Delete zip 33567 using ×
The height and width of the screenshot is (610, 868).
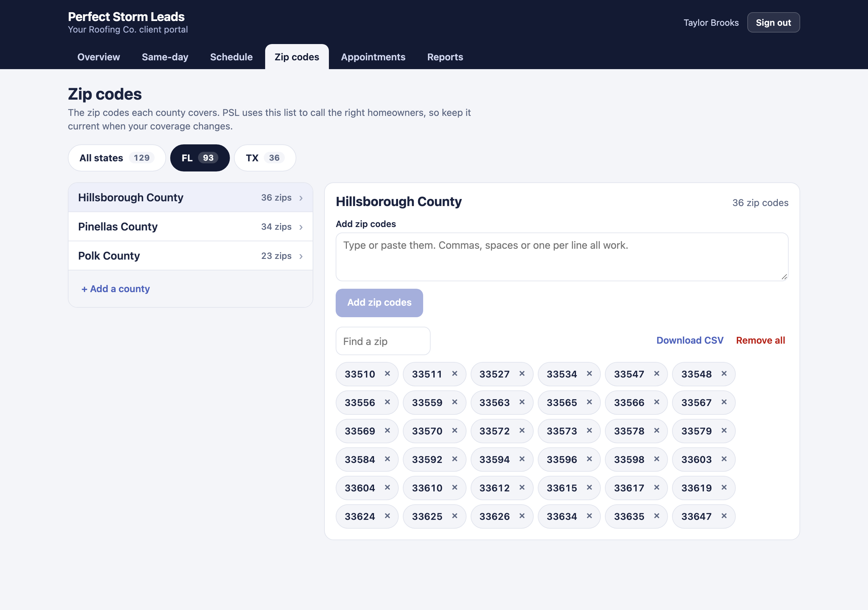tap(724, 402)
